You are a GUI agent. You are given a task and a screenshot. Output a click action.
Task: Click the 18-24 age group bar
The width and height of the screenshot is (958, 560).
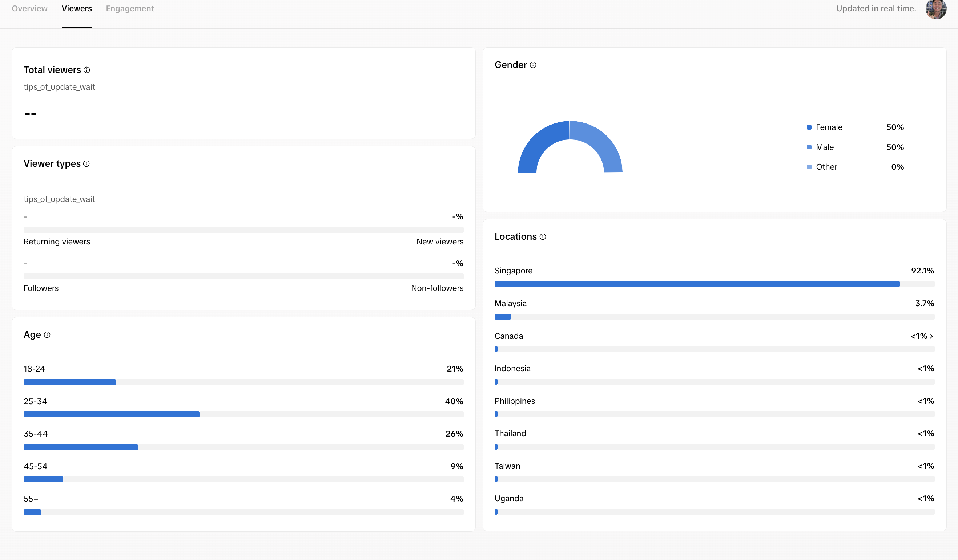[x=243, y=382]
